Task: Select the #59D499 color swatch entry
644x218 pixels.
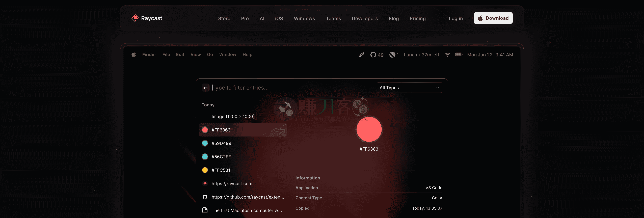Action: coord(221,143)
